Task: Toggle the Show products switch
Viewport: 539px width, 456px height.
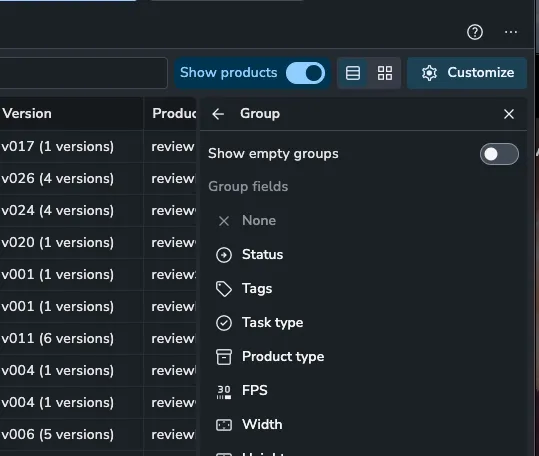Action: [x=305, y=73]
